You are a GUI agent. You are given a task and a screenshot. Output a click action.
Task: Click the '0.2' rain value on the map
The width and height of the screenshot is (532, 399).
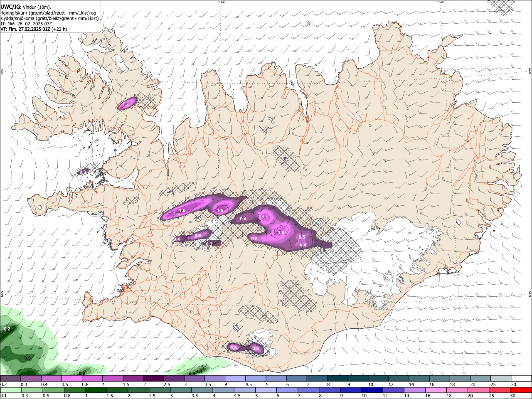(7, 329)
